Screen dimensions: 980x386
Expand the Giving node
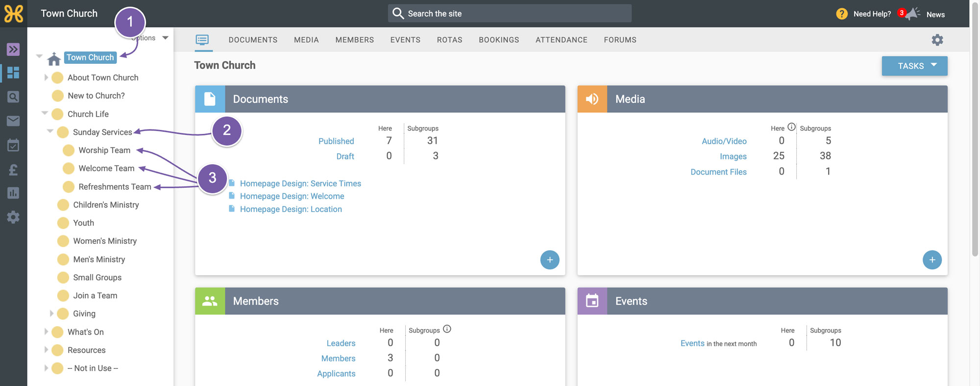tap(51, 313)
